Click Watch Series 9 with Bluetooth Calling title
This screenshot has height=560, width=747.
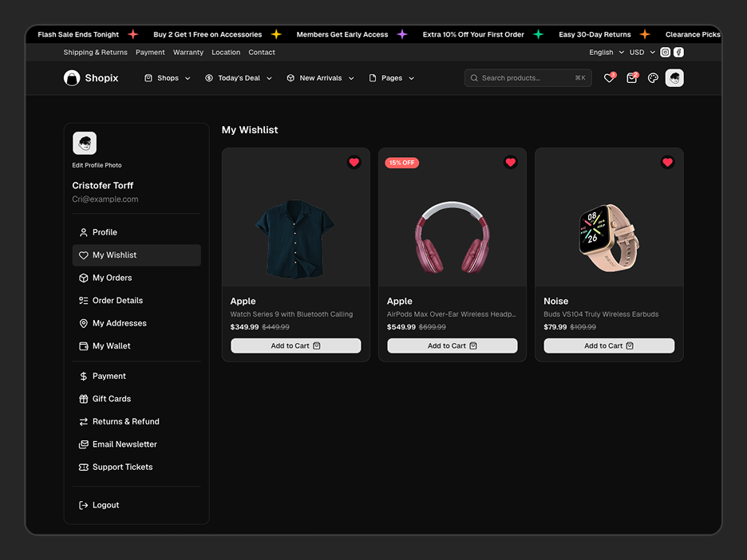291,314
